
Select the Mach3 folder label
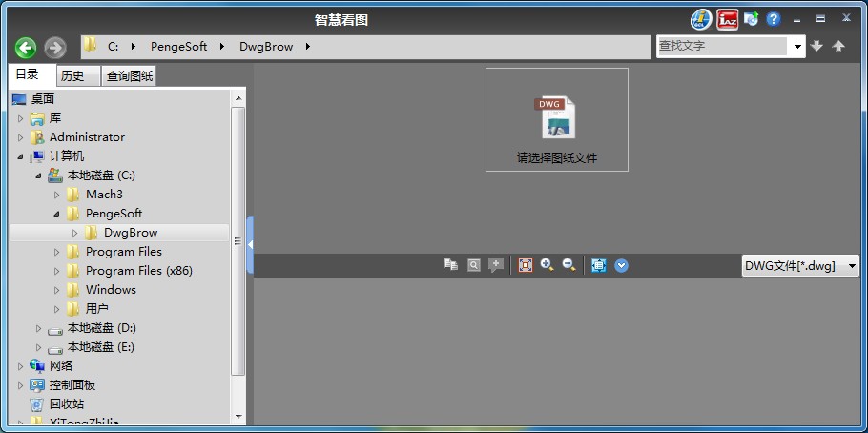104,195
